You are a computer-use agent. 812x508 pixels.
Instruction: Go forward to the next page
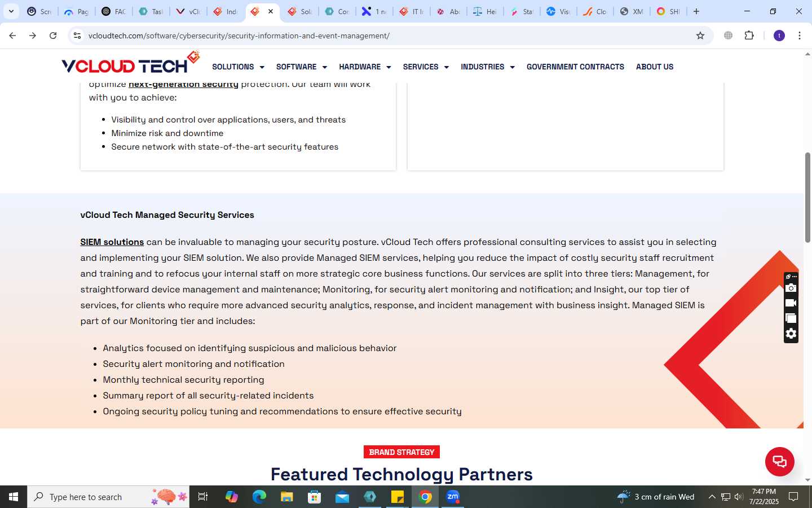(x=33, y=36)
